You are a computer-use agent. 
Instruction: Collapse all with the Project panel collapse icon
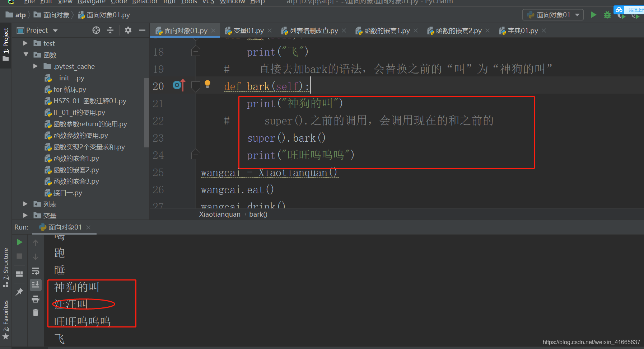pyautogui.click(x=110, y=30)
